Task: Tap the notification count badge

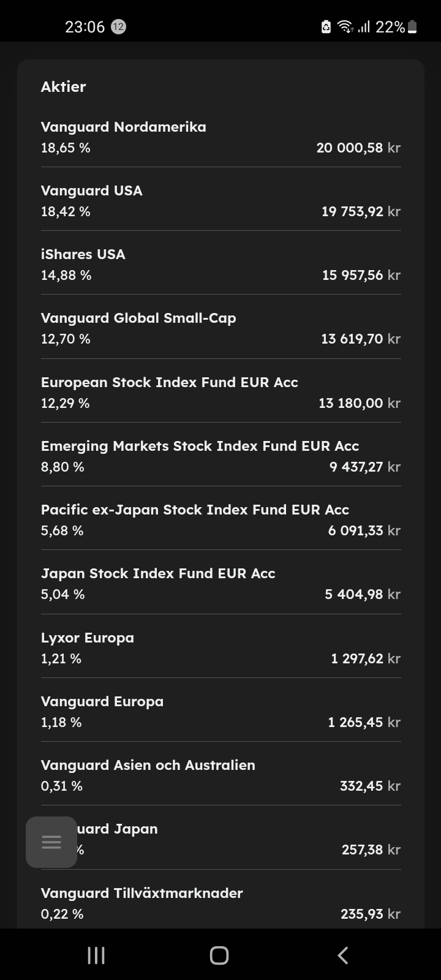Action: click(118, 27)
